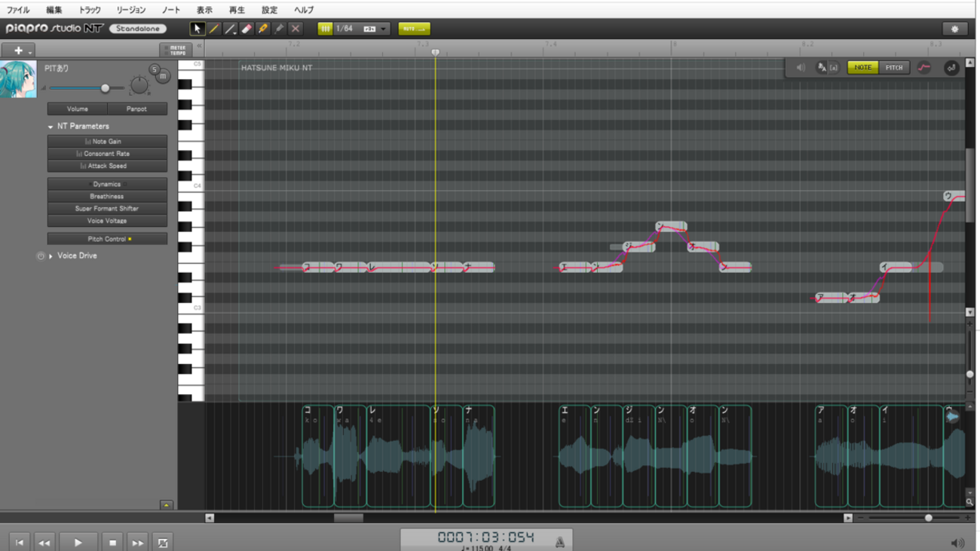The image size is (980, 551).
Task: Switch the editor to PITCH mode
Action: (893, 68)
